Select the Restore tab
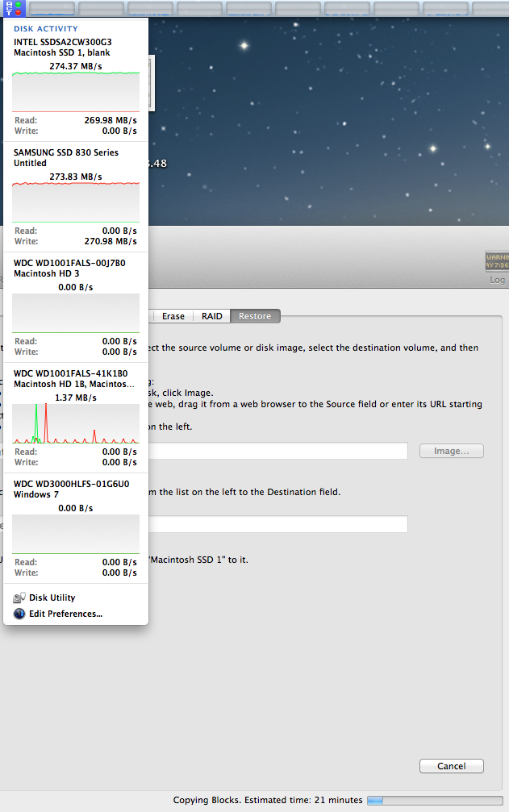The image size is (509, 812). (x=255, y=316)
